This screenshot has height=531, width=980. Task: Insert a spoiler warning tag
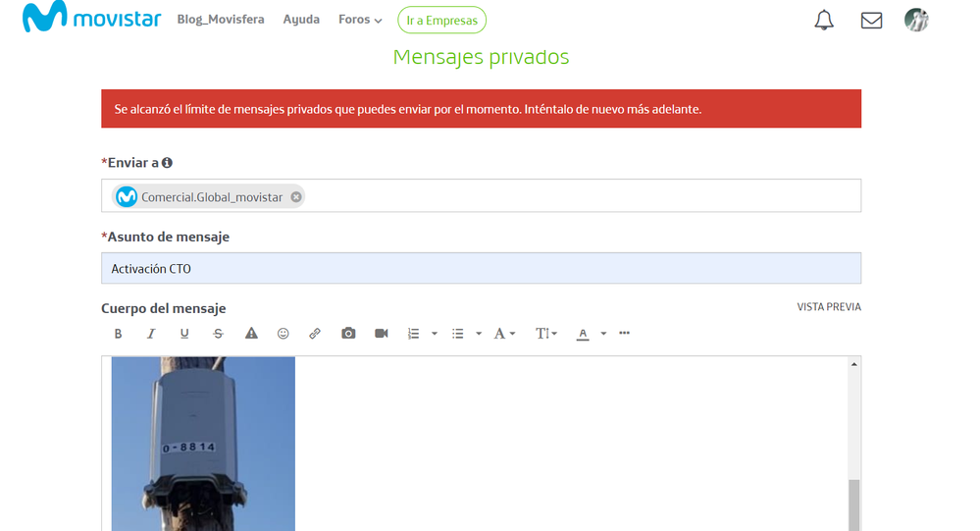coord(251,334)
